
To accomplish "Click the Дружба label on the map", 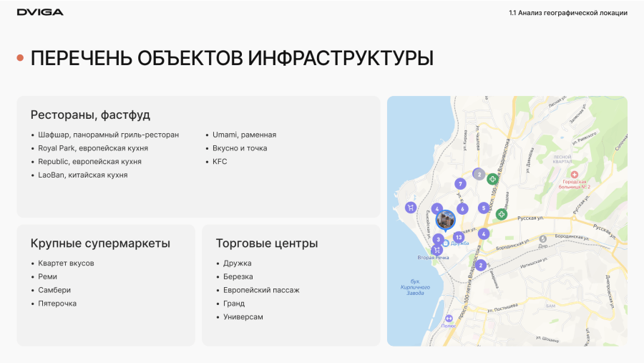I will pyautogui.click(x=459, y=244).
